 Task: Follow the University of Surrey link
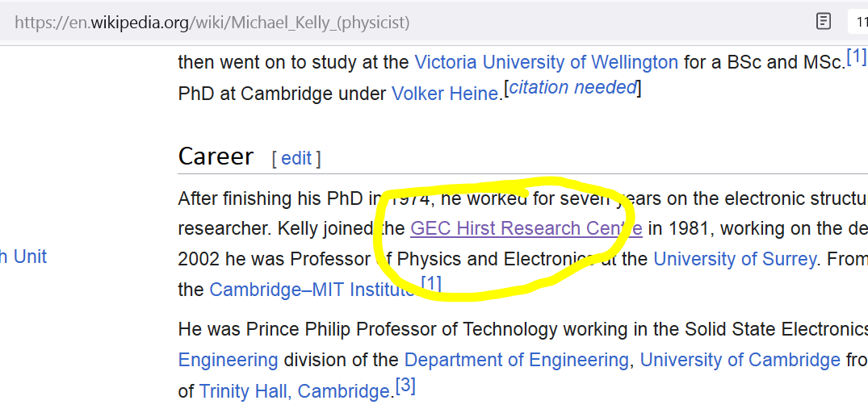(734, 259)
